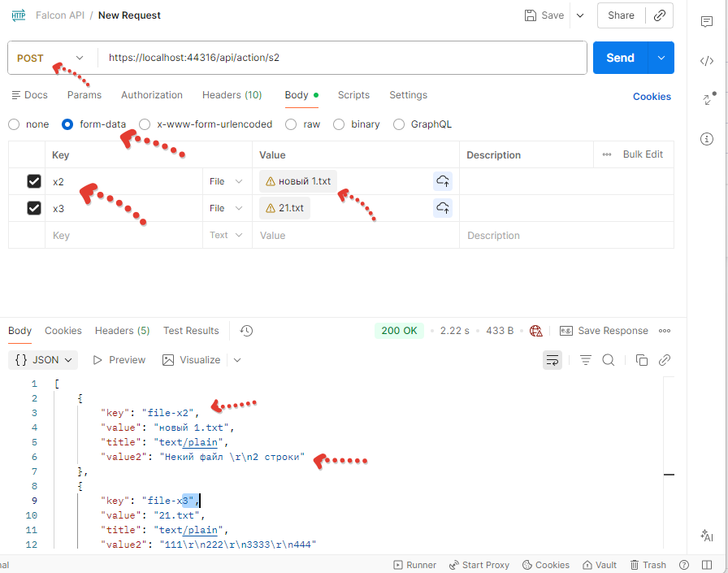This screenshot has width=728, height=573.
Task: Open the comments icon in right sidebar
Action: pos(707,22)
